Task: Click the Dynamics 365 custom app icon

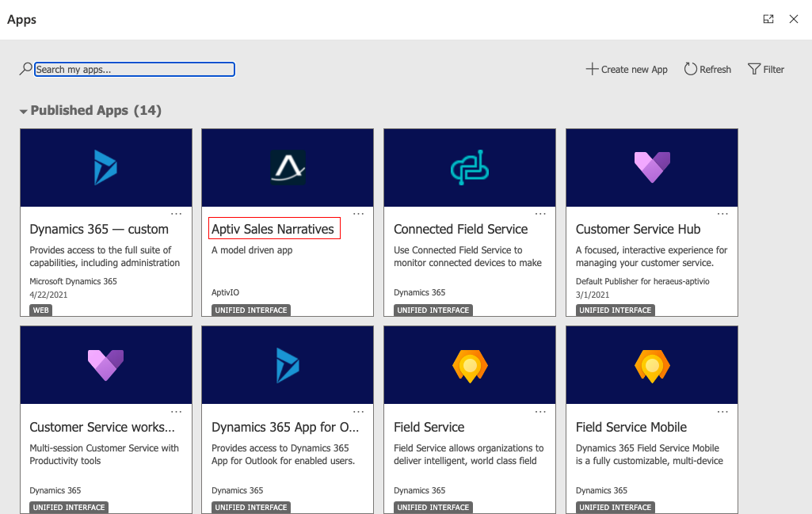Action: tap(105, 167)
